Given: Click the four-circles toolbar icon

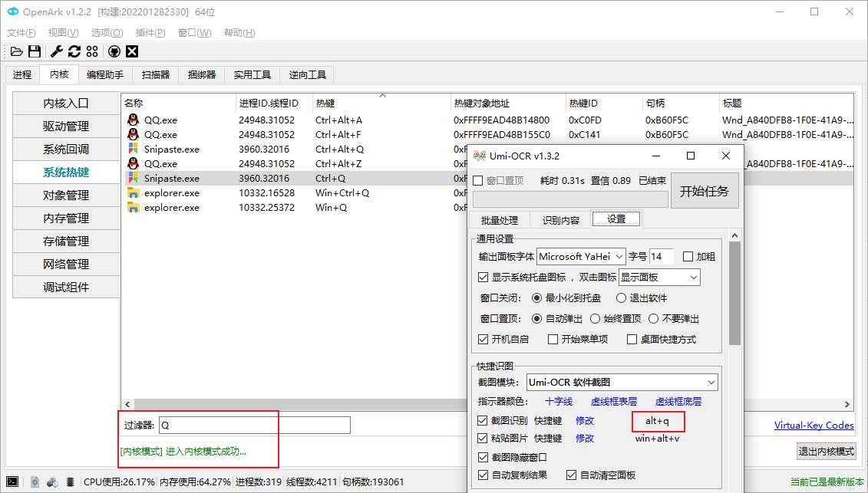Looking at the screenshot, I should point(92,51).
